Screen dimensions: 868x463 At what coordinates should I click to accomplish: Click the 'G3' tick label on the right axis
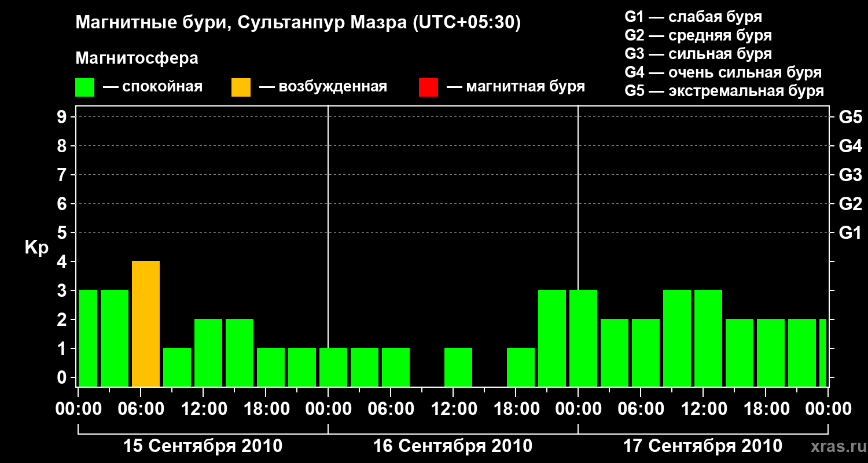(851, 175)
